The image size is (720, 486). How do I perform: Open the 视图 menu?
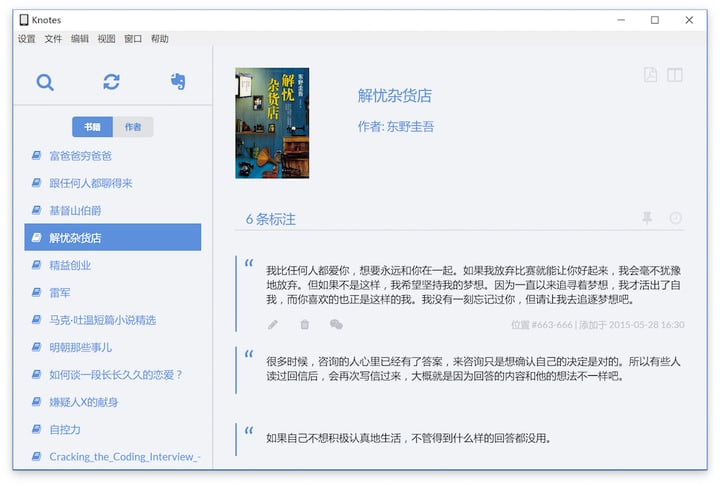click(106, 39)
